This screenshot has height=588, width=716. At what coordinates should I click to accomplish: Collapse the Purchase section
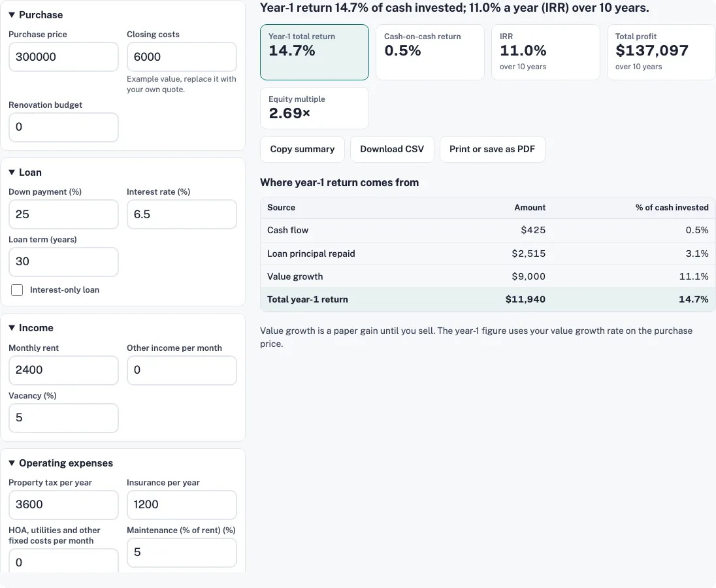(x=36, y=14)
